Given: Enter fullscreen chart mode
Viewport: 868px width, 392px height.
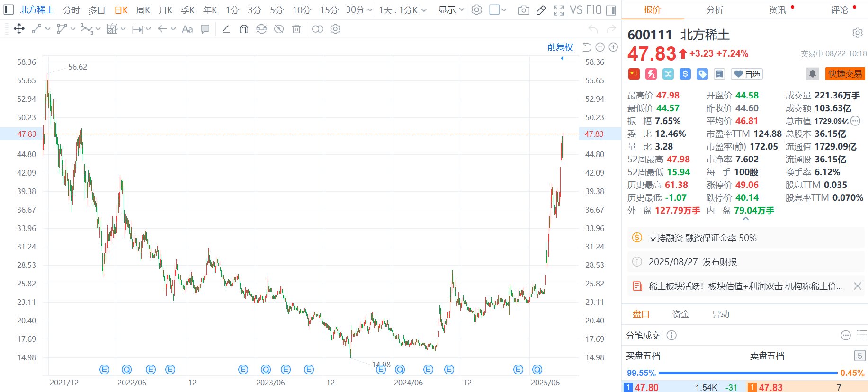Looking at the screenshot, I should tap(559, 10).
